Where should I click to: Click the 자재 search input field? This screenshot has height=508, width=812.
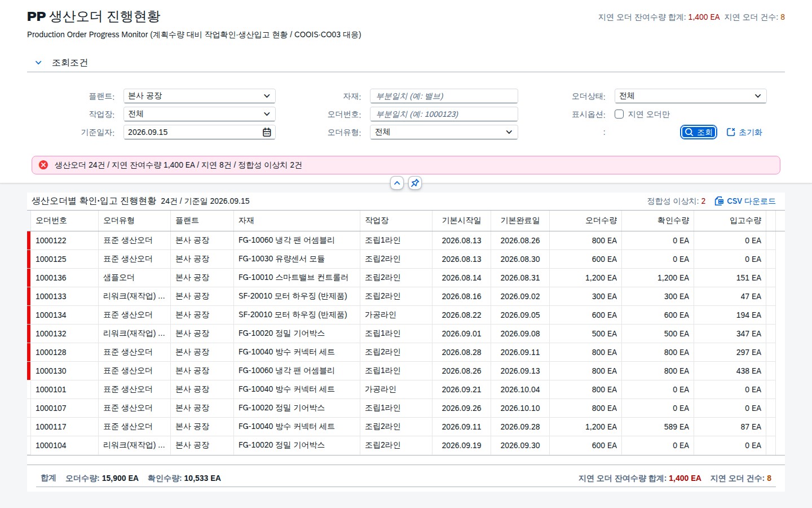click(444, 96)
